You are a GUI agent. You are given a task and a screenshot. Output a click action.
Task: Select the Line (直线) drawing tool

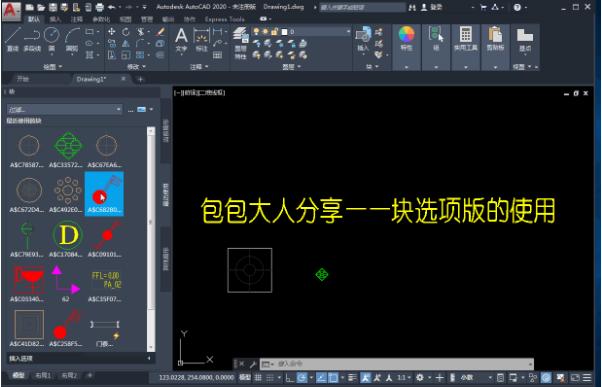[13, 39]
